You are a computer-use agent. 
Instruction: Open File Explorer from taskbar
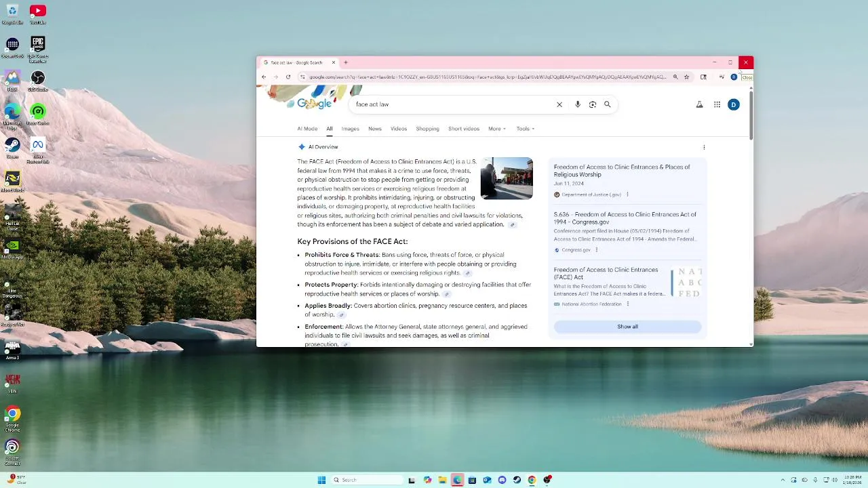point(442,480)
